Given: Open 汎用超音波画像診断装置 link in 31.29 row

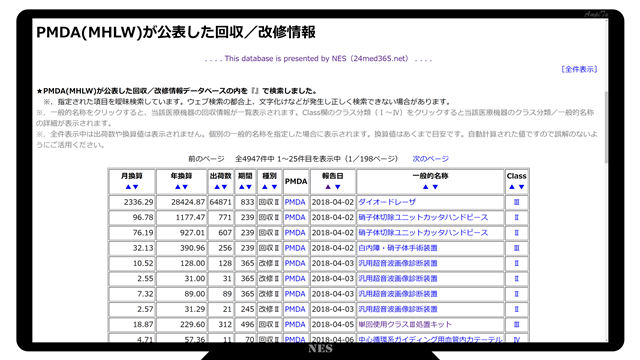Looking at the screenshot, I should (398, 309).
